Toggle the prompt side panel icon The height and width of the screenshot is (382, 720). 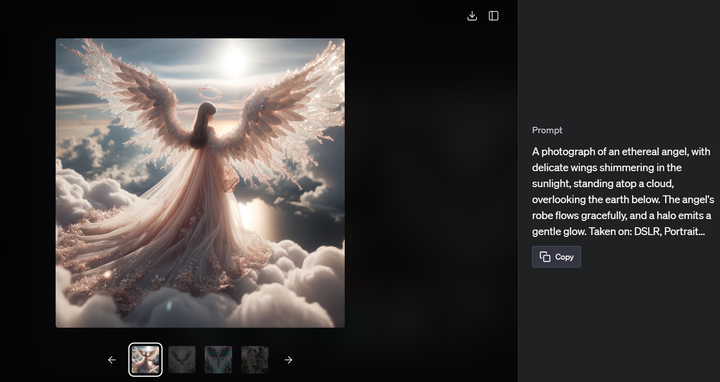pyautogui.click(x=494, y=16)
